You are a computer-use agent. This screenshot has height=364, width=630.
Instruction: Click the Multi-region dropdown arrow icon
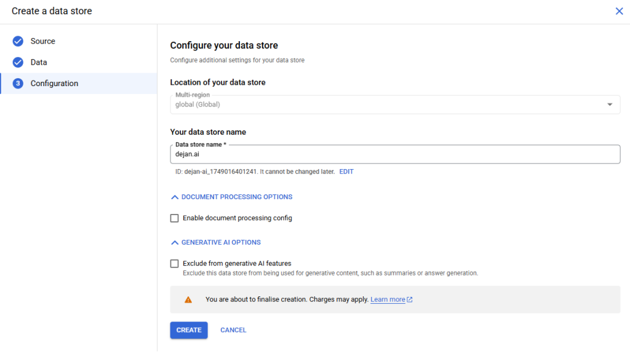(x=610, y=105)
